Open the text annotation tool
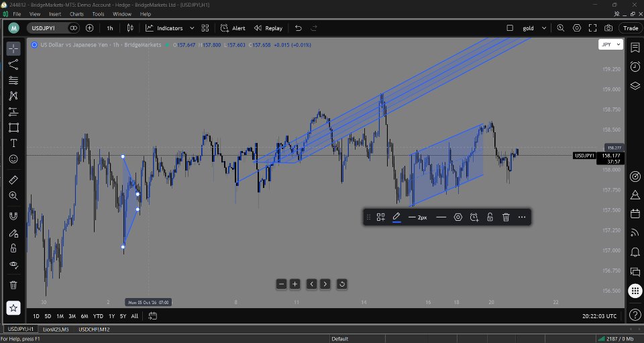The image size is (644, 343). point(13,143)
